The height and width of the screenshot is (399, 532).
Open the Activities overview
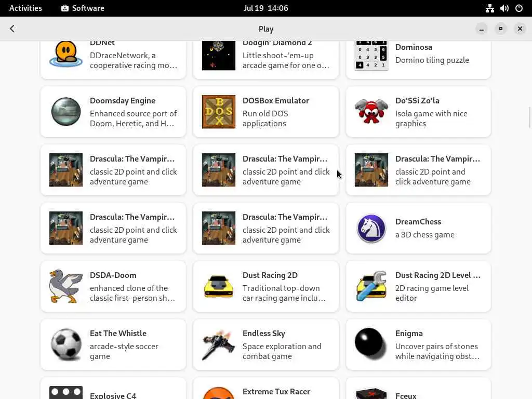click(x=25, y=8)
